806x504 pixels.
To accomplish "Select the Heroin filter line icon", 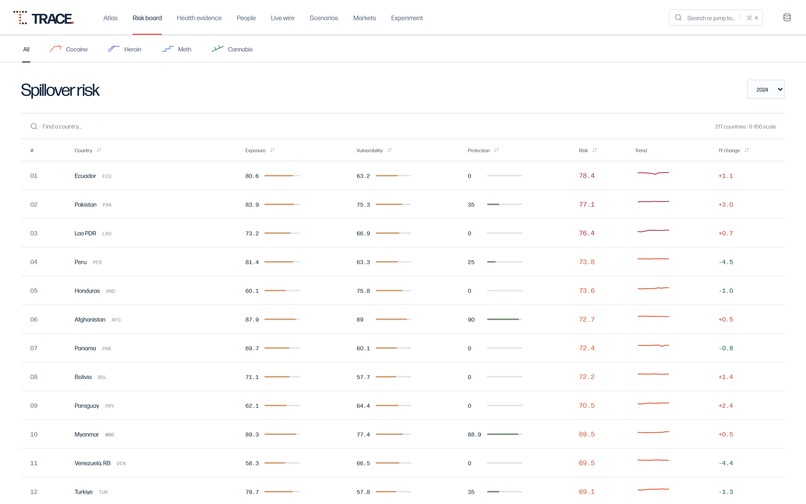I will coord(113,49).
